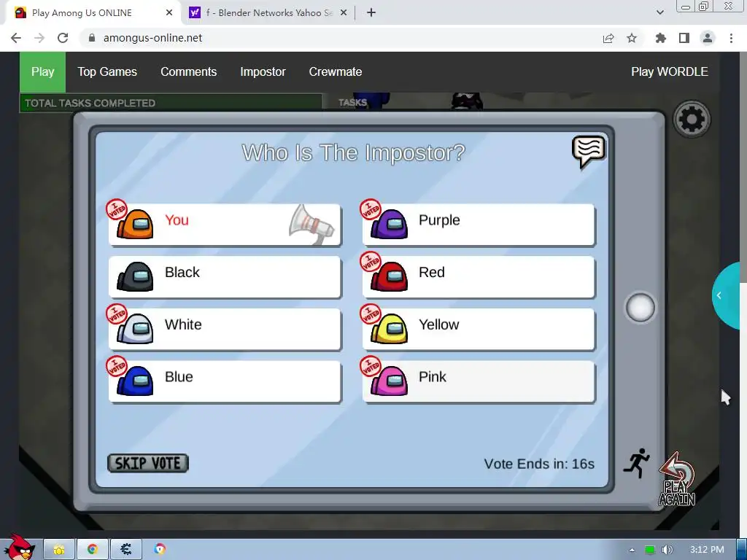Open the Comments menu
The height and width of the screenshot is (560, 747).
tap(189, 72)
